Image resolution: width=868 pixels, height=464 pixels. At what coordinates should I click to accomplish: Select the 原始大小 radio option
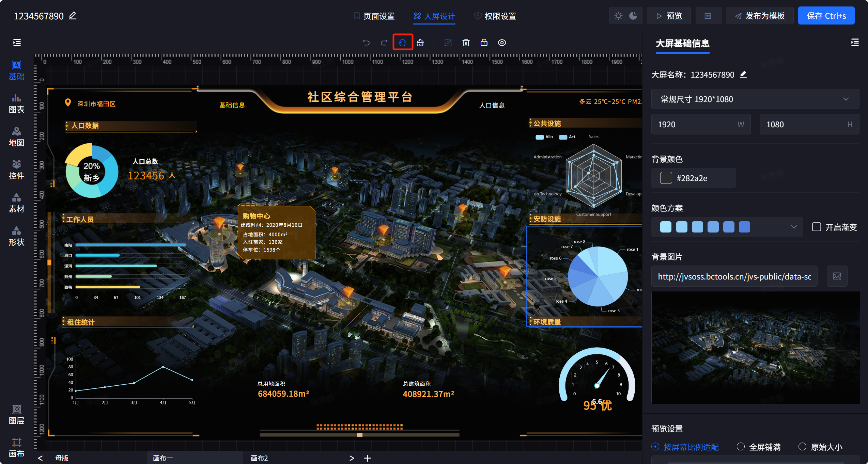point(802,446)
